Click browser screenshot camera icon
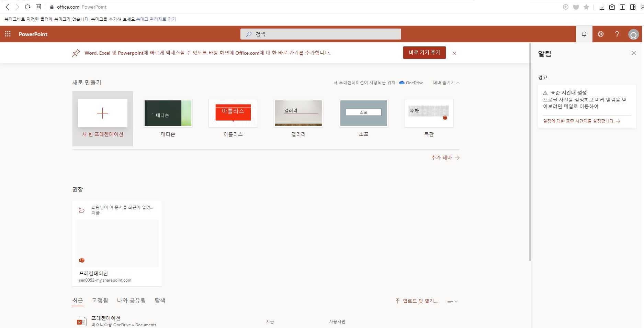Viewport: 644px width, 328px height. 612,7
